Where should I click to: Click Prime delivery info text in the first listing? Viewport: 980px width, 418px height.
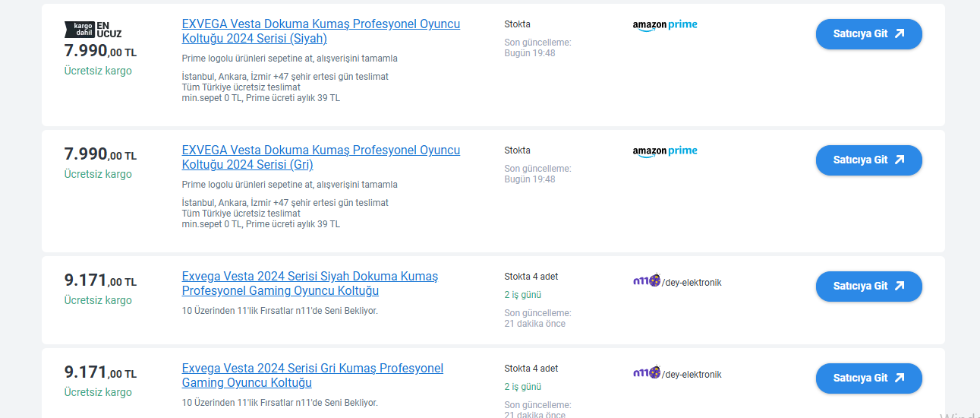[285, 87]
